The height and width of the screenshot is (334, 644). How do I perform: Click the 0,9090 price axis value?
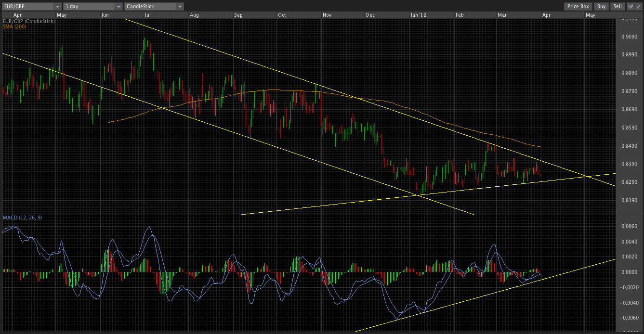628,37
